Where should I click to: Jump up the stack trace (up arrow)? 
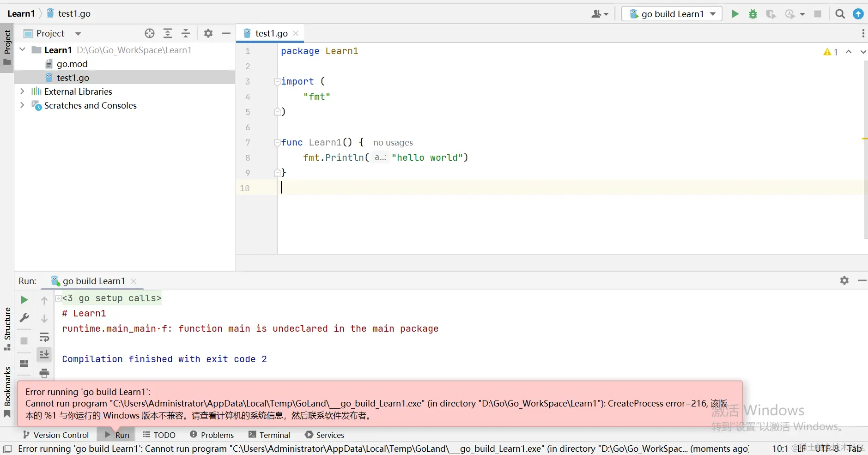pos(44,301)
